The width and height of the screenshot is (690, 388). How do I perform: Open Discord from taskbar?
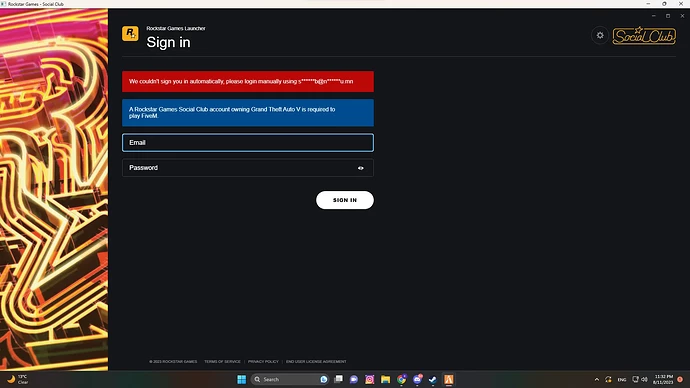(x=417, y=379)
